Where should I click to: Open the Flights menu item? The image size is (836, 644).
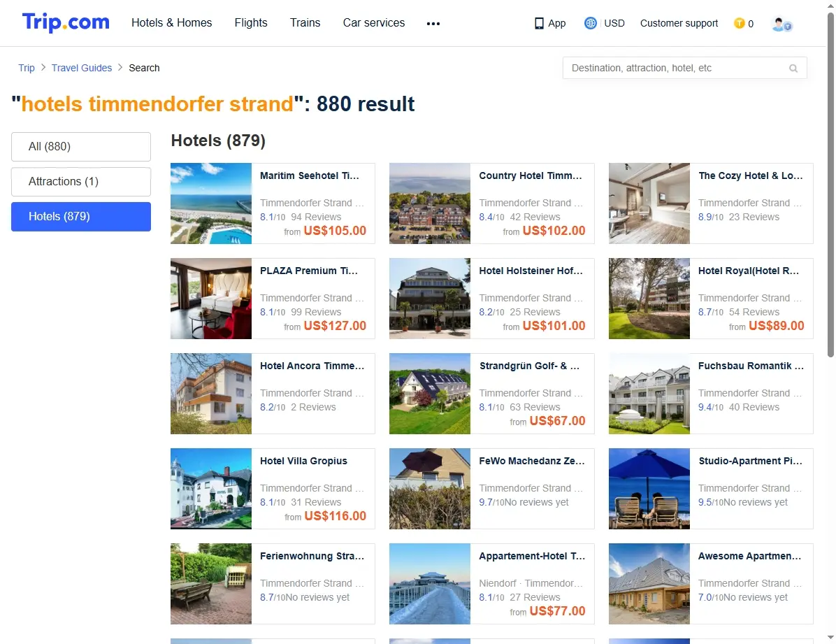250,22
